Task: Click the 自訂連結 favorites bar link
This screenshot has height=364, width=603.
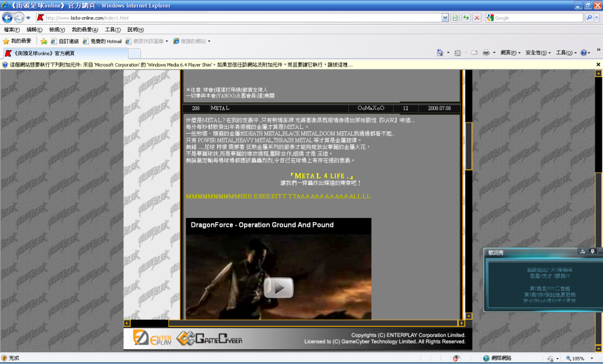Action: coord(65,41)
